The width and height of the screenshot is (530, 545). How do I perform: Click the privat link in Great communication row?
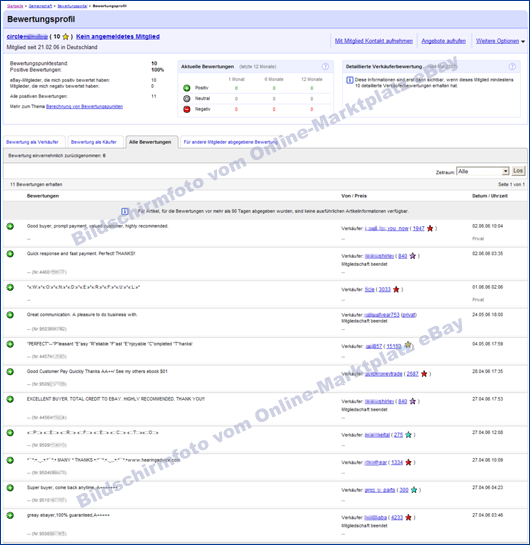409,315
